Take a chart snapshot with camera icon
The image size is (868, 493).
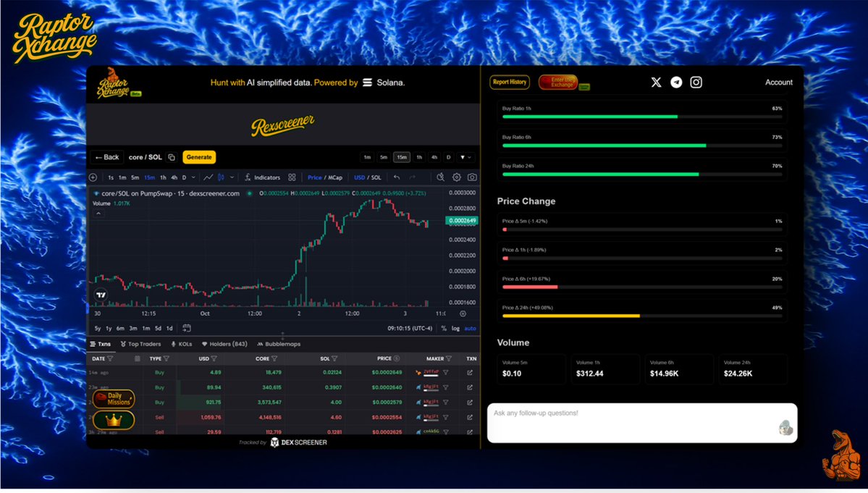click(472, 177)
